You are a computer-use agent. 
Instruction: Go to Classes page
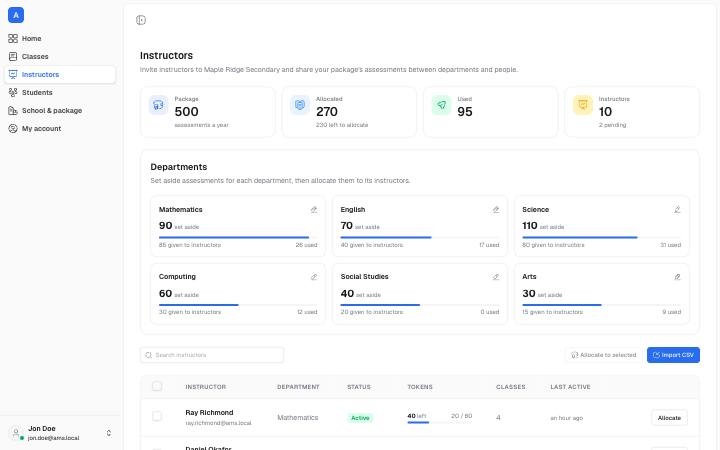pos(60,56)
